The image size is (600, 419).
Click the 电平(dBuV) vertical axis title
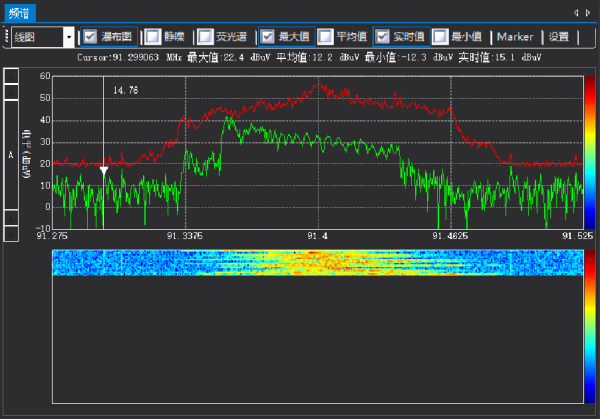coord(26,154)
